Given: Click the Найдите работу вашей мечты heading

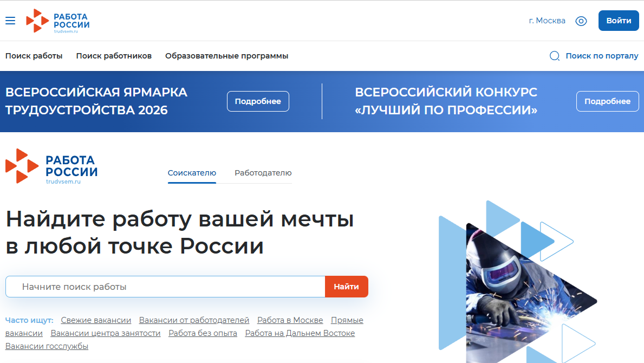Looking at the screenshot, I should [x=179, y=232].
